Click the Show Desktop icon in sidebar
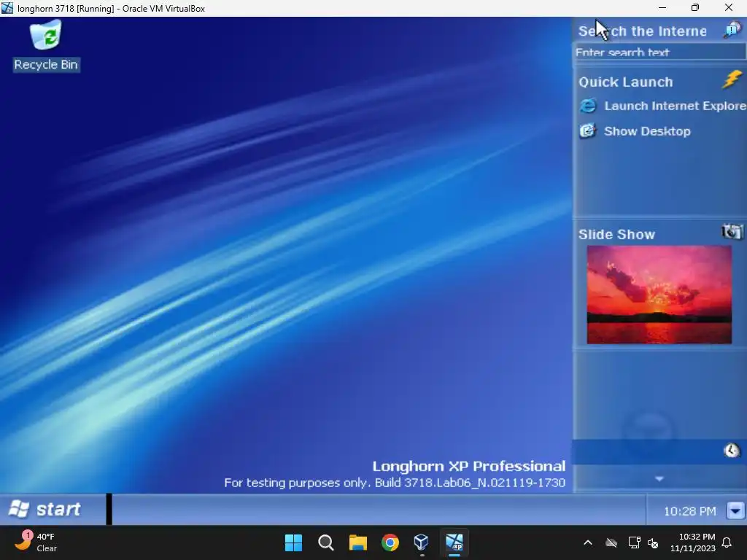This screenshot has height=560, width=747. click(588, 131)
